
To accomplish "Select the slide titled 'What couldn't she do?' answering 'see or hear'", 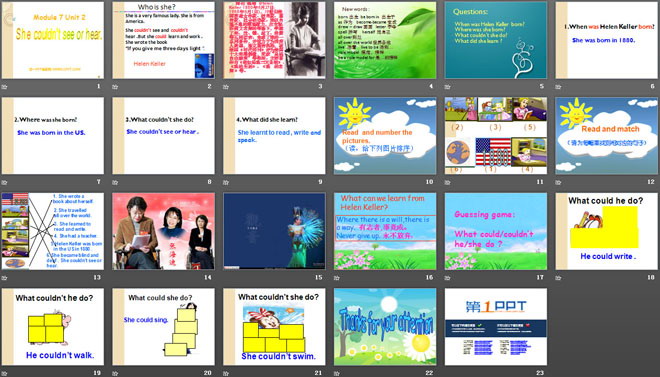I will (x=163, y=135).
